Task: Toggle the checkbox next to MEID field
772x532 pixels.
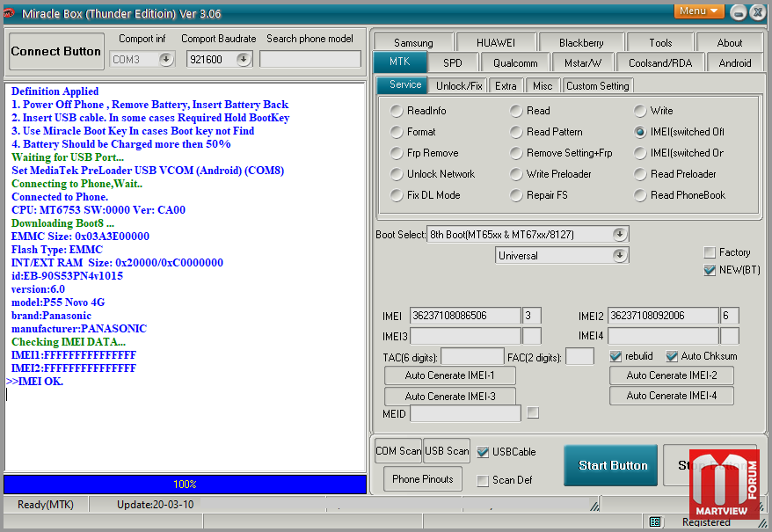Action: pos(533,412)
